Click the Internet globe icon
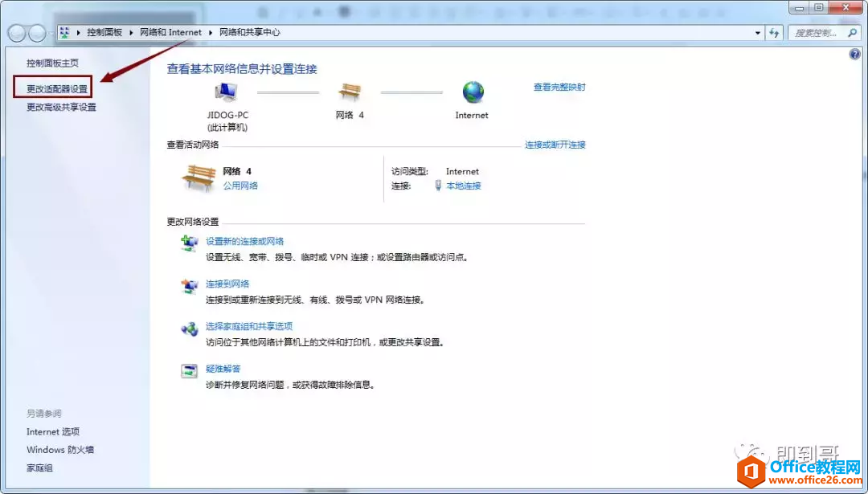The image size is (868, 494). (473, 92)
